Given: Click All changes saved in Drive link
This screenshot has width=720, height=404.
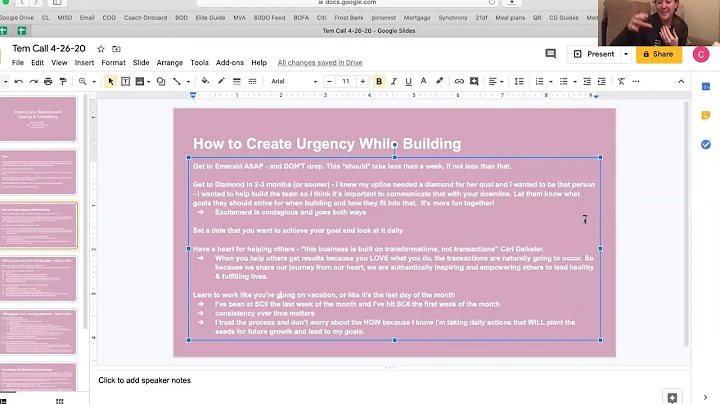Looking at the screenshot, I should point(320,62).
